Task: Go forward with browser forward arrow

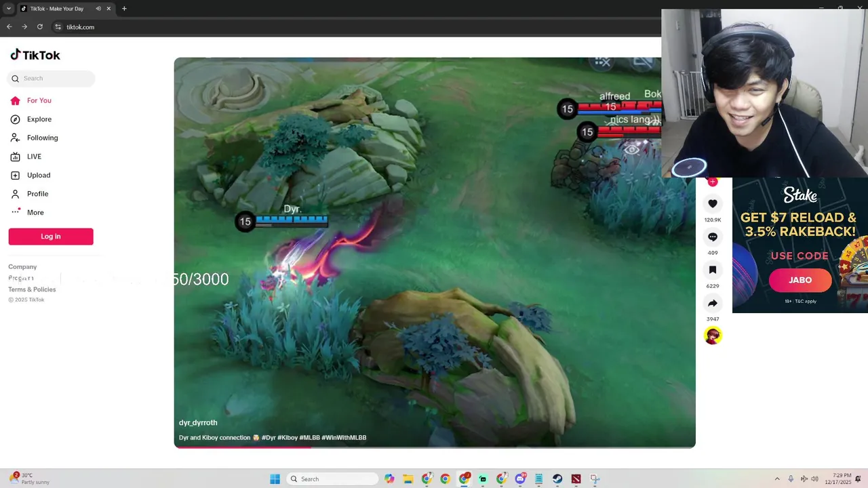Action: 24,27
